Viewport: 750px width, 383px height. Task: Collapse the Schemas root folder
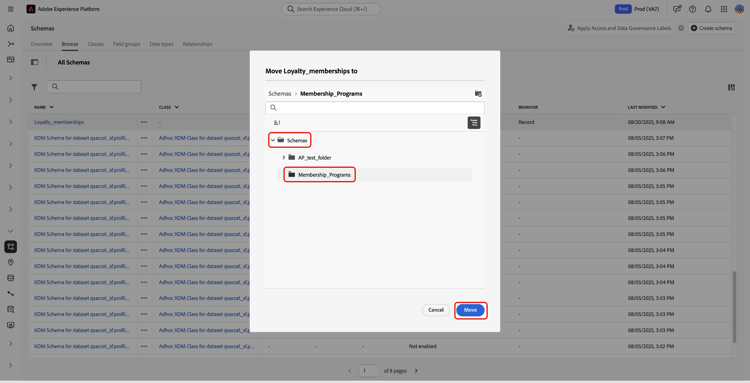(273, 140)
